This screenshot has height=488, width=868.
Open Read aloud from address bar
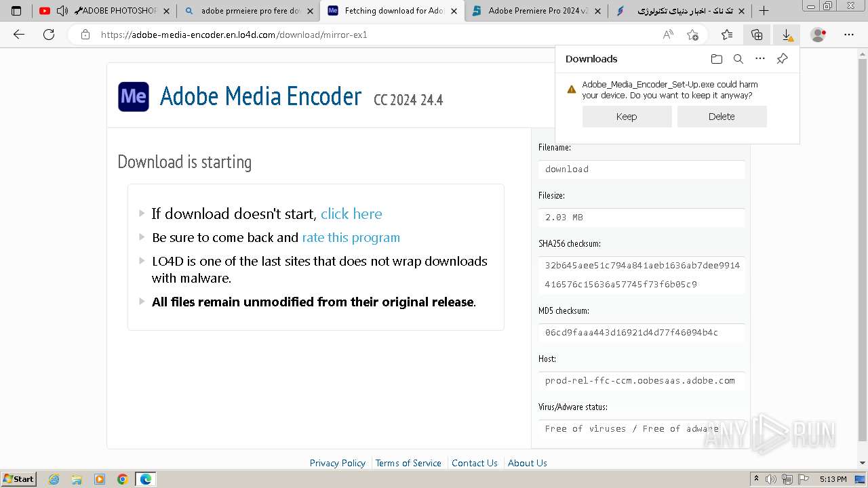coord(668,35)
